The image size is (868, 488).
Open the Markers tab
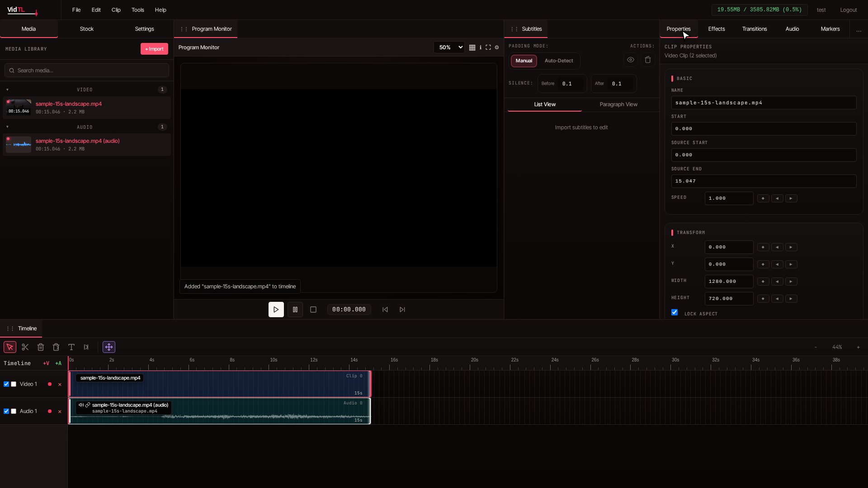pos(830,29)
